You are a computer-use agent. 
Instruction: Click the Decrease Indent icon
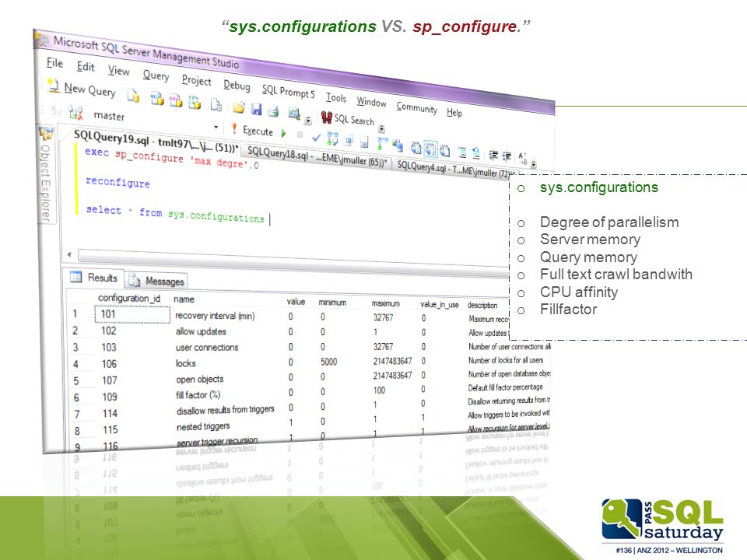[493, 156]
